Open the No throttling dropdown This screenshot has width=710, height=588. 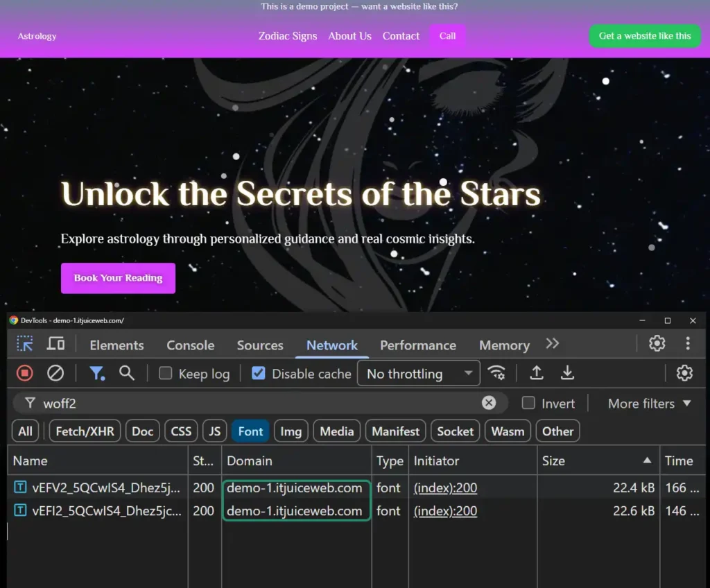[x=419, y=373]
